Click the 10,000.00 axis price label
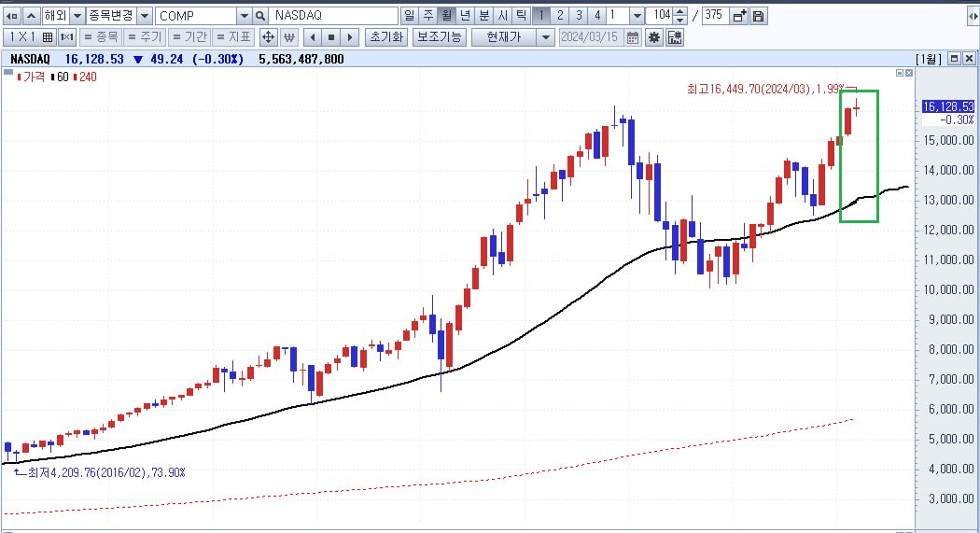The image size is (980, 533). (949, 290)
